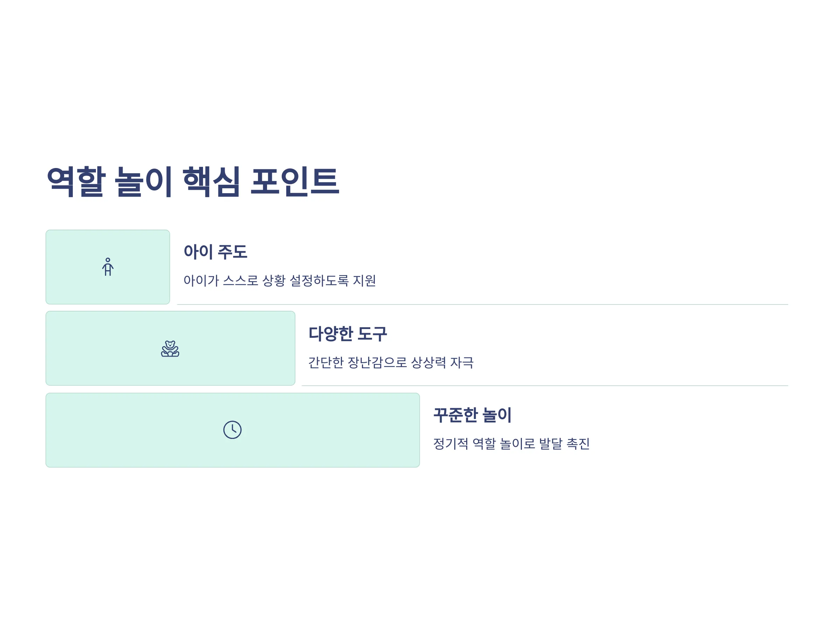The width and height of the screenshot is (840, 630).
Task: Click the divider line below 아이 주도 section
Action: (x=483, y=304)
